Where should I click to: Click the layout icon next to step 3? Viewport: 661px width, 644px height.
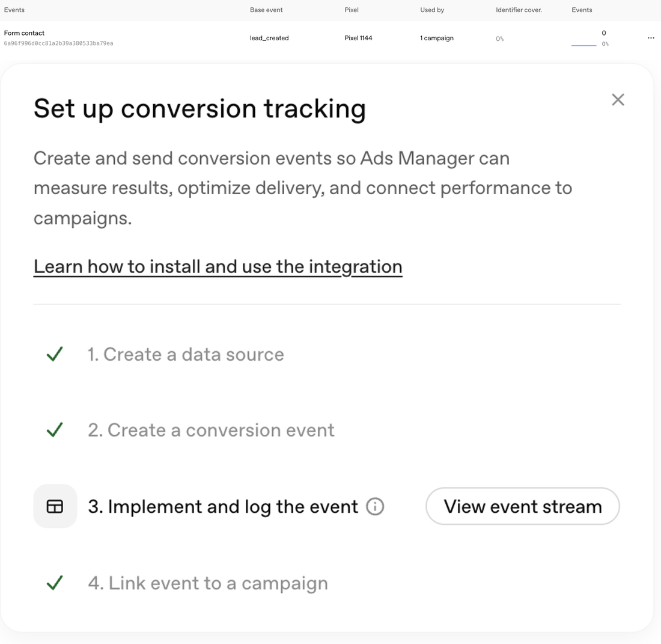pyautogui.click(x=55, y=506)
